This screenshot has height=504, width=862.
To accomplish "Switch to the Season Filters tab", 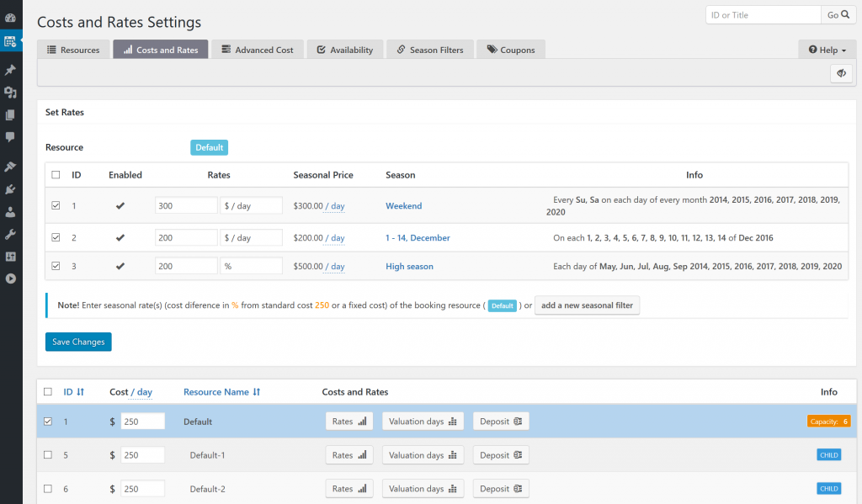I will point(429,49).
